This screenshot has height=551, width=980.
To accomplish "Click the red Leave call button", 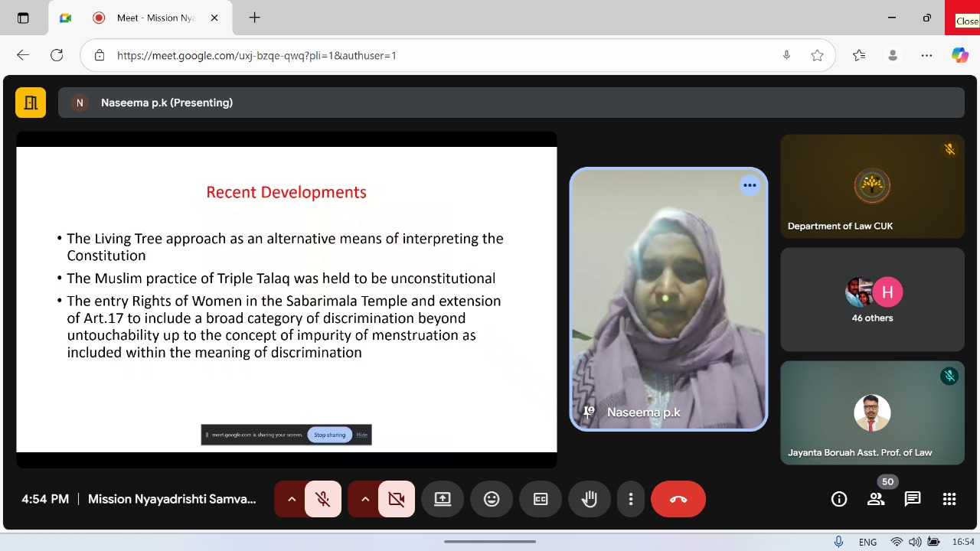I will 678,499.
